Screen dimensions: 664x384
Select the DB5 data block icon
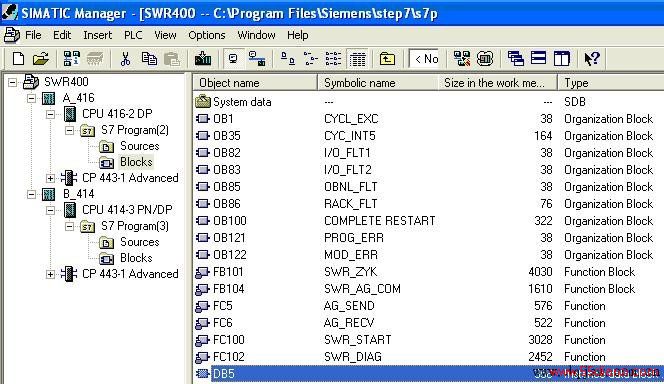coord(203,374)
